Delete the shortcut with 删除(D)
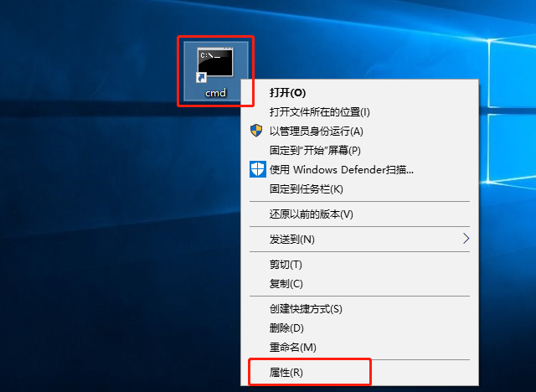 tap(286, 328)
